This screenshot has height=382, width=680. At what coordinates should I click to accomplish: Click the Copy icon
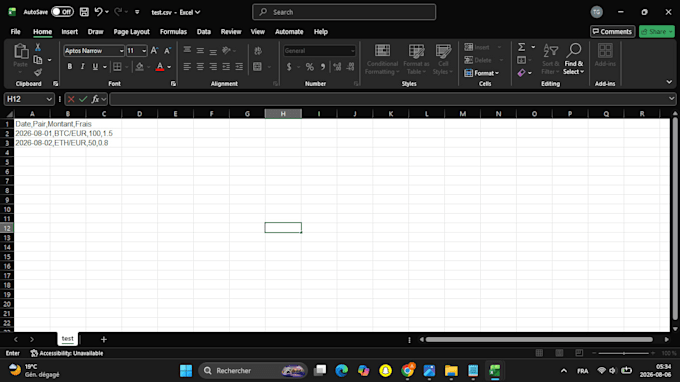click(38, 60)
